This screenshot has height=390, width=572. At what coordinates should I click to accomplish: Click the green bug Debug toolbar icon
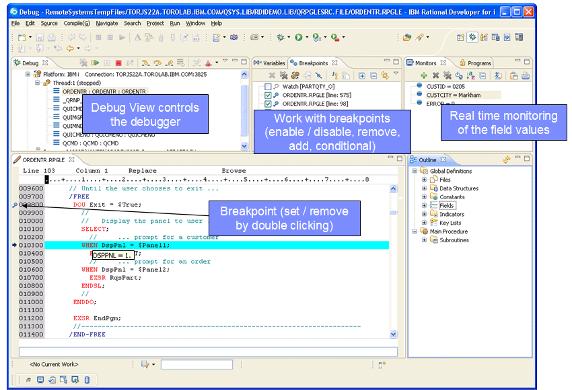(281, 37)
